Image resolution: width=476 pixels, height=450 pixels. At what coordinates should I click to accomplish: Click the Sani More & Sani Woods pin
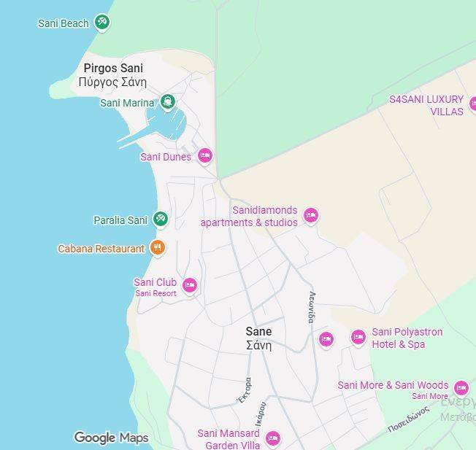[461, 388]
